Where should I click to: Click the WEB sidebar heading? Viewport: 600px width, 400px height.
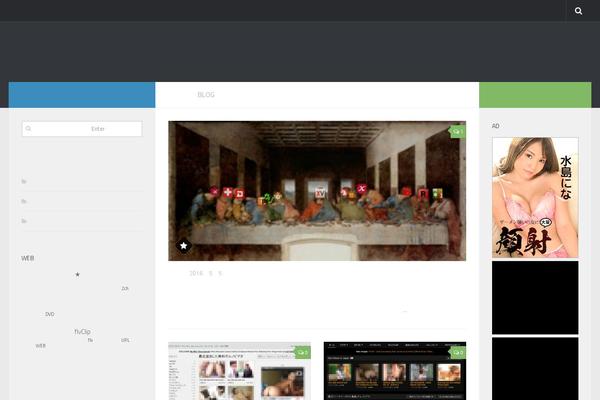(x=28, y=258)
